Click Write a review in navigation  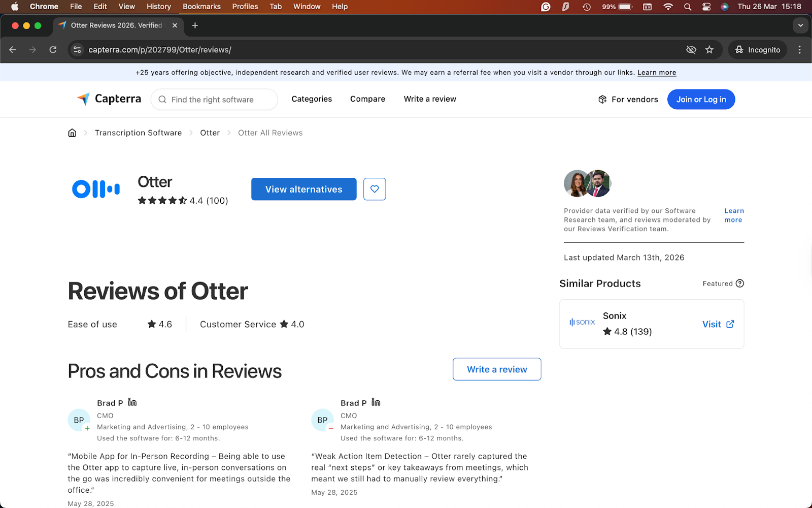tap(430, 99)
